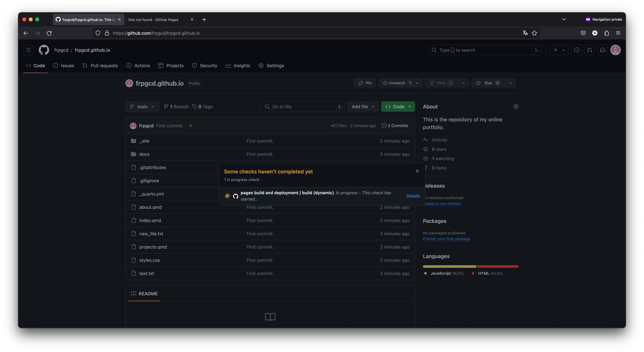Image resolution: width=644 pixels, height=352 pixels.
Task: Click the translate page icon in address bar
Action: [525, 33]
